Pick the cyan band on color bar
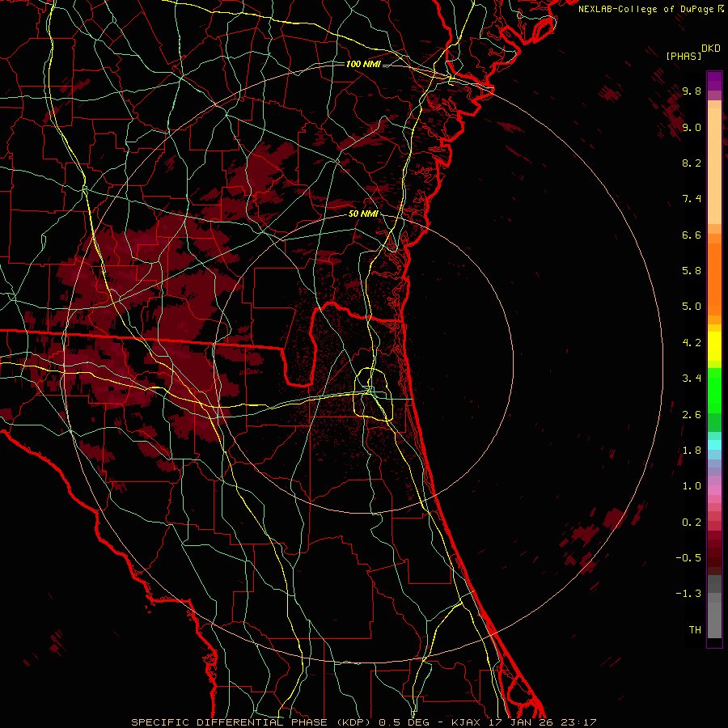This screenshot has height=728, width=728. click(714, 445)
